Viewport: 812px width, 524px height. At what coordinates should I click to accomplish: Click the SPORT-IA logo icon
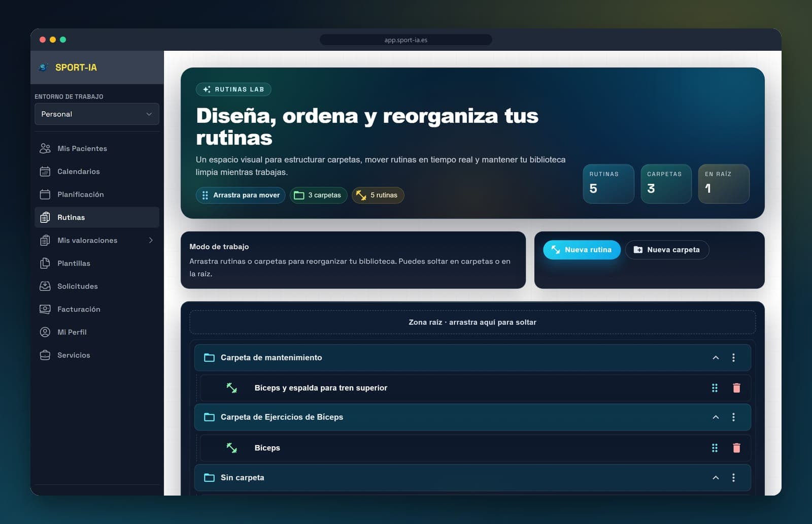coord(44,68)
